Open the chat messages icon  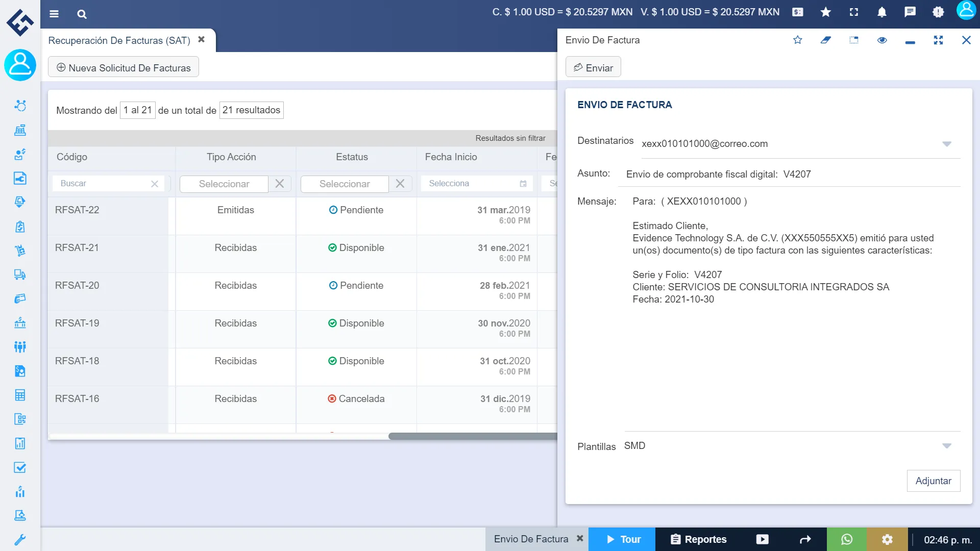(910, 12)
